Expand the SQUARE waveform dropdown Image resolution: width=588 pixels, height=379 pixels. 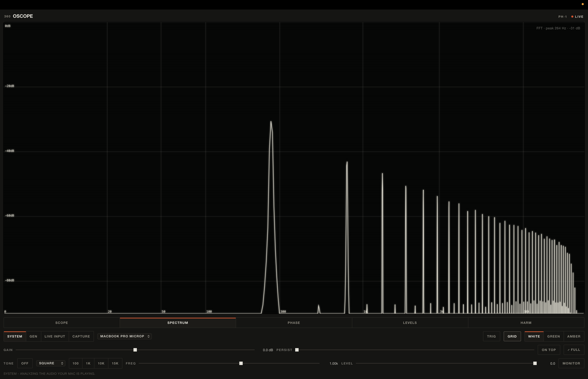click(x=51, y=363)
